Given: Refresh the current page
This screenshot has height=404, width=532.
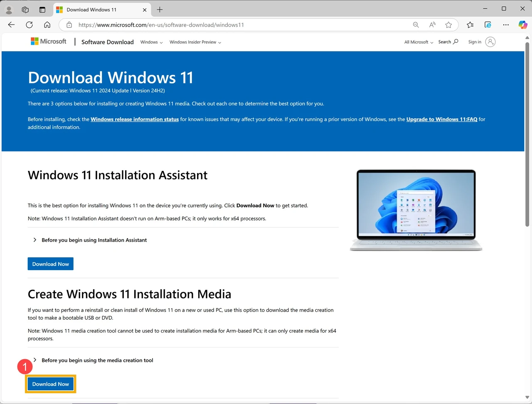Looking at the screenshot, I should pyautogui.click(x=29, y=25).
